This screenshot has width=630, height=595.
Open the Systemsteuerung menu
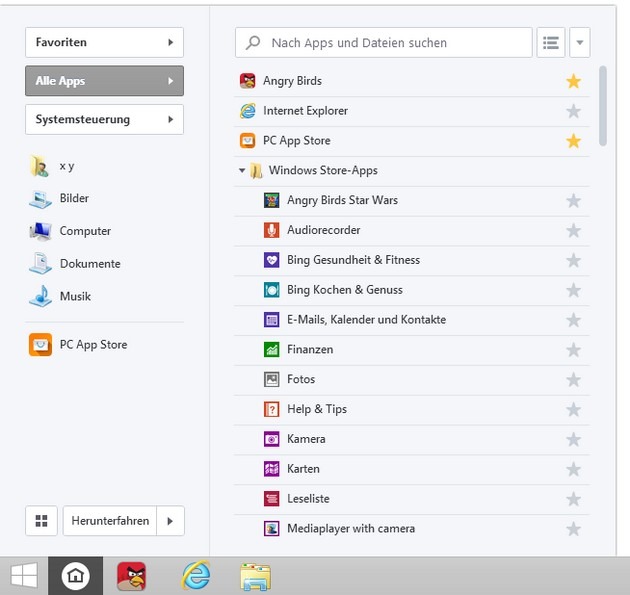tap(104, 119)
